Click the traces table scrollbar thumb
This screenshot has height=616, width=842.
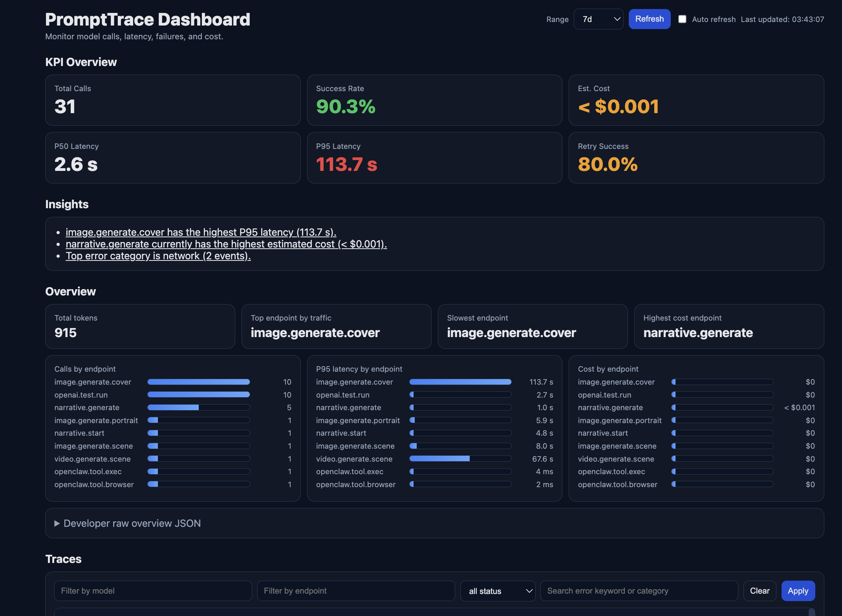[811, 612]
